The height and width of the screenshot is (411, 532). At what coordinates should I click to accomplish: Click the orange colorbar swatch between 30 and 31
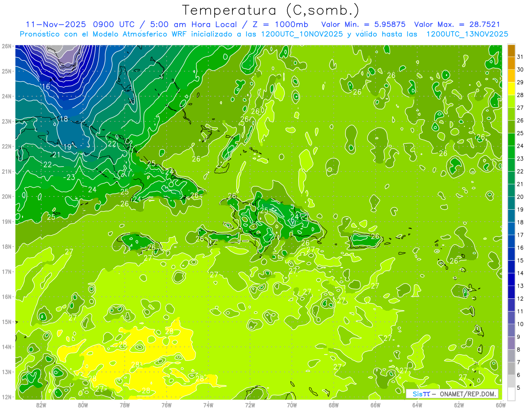[x=512, y=63]
